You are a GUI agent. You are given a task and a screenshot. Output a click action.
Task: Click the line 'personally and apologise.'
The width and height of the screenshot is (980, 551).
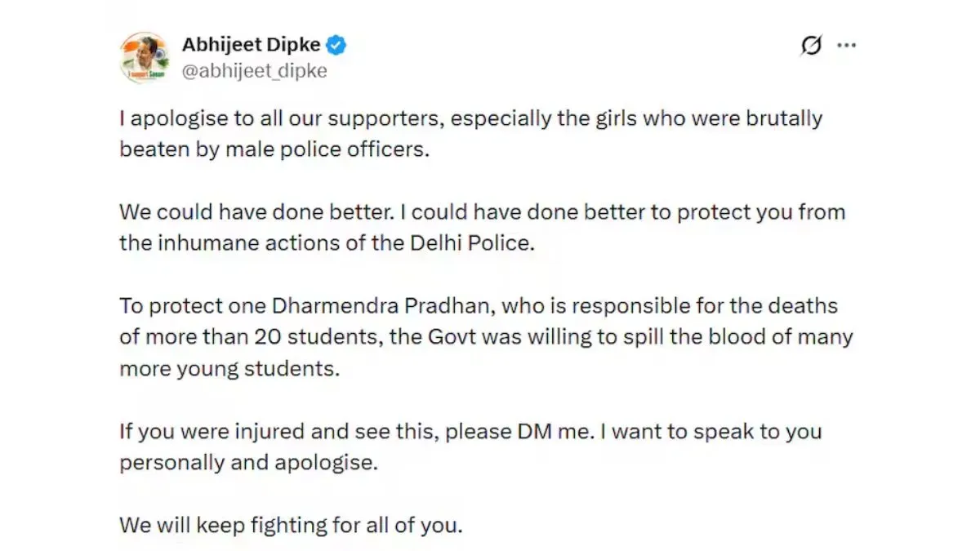pyautogui.click(x=249, y=463)
